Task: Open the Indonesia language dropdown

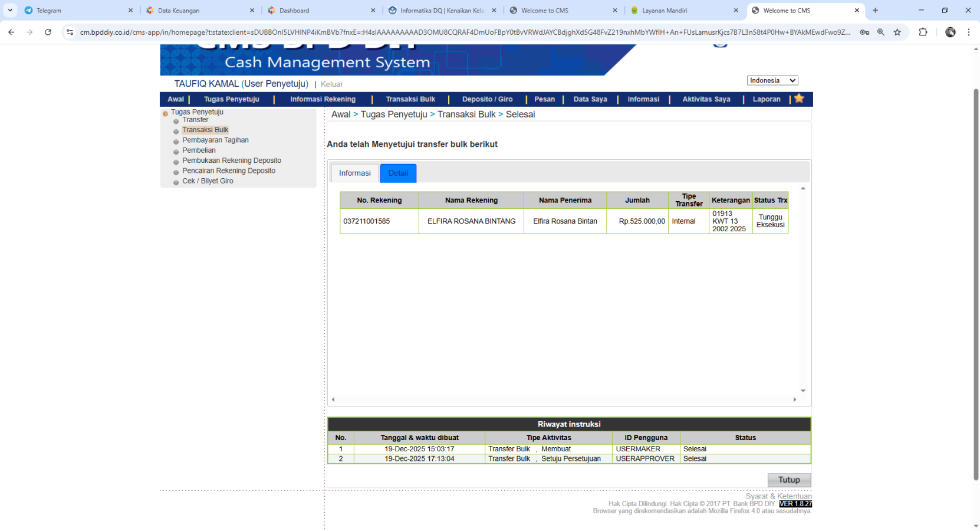Action: 772,80
